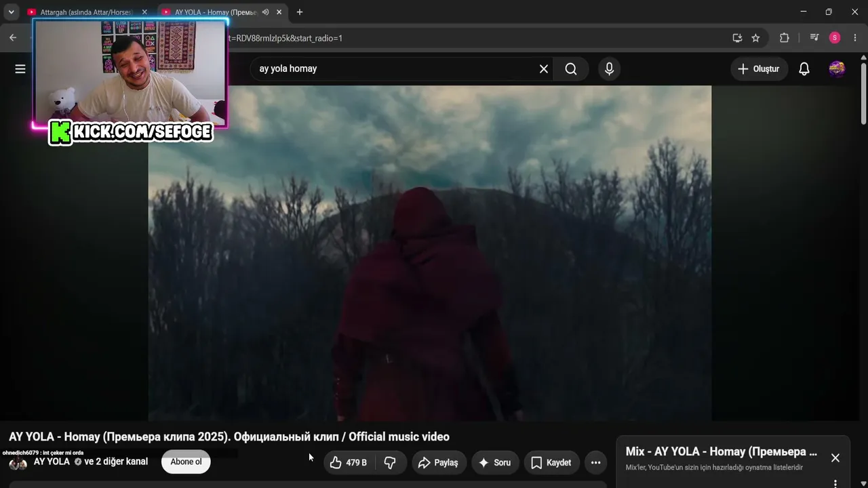This screenshot has height=488, width=868.
Task: Click the install app icon in address bar
Action: tap(737, 38)
